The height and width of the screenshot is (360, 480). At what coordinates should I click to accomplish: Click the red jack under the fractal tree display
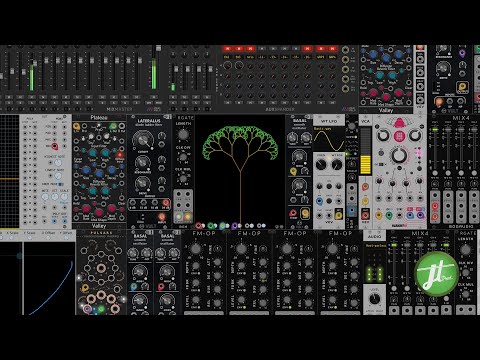point(199,226)
